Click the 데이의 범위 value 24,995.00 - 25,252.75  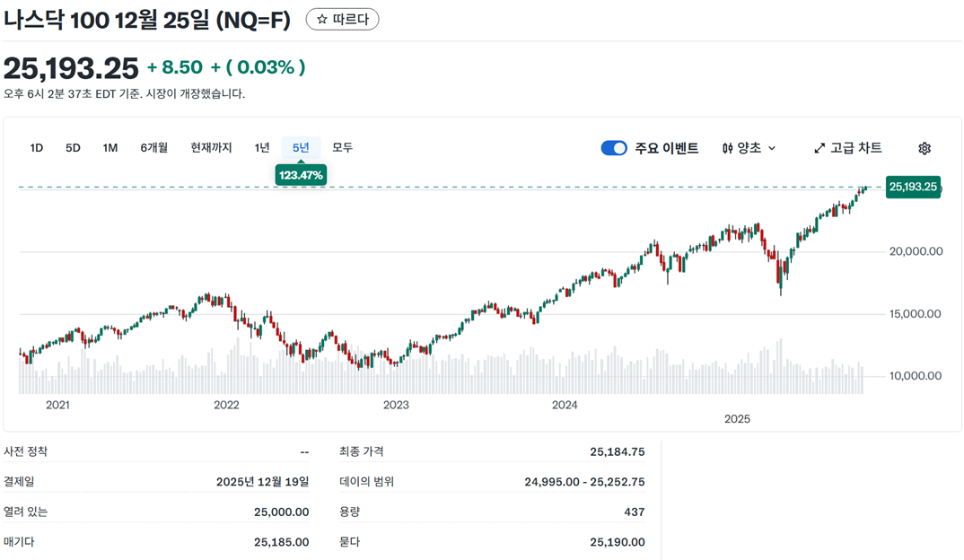click(584, 482)
